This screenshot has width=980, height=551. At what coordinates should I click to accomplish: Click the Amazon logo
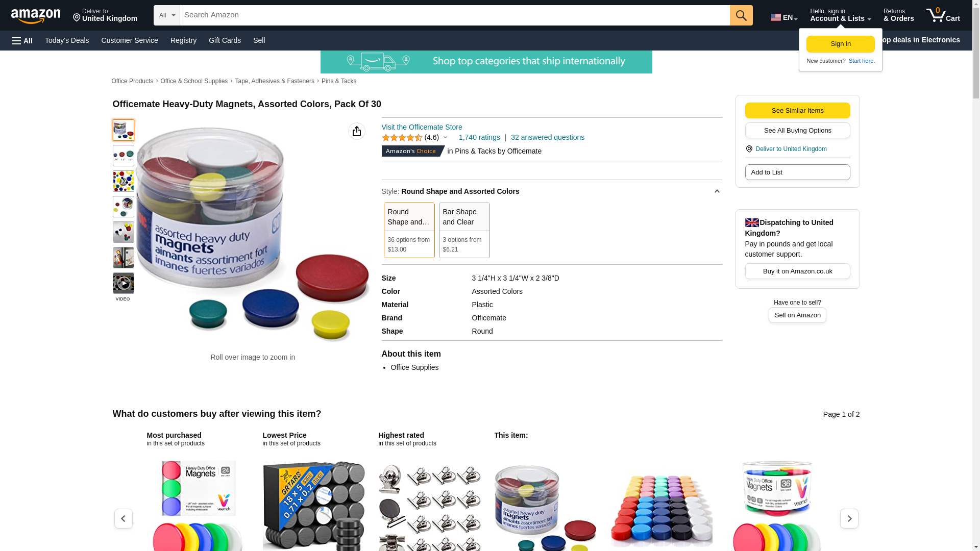coord(36,16)
